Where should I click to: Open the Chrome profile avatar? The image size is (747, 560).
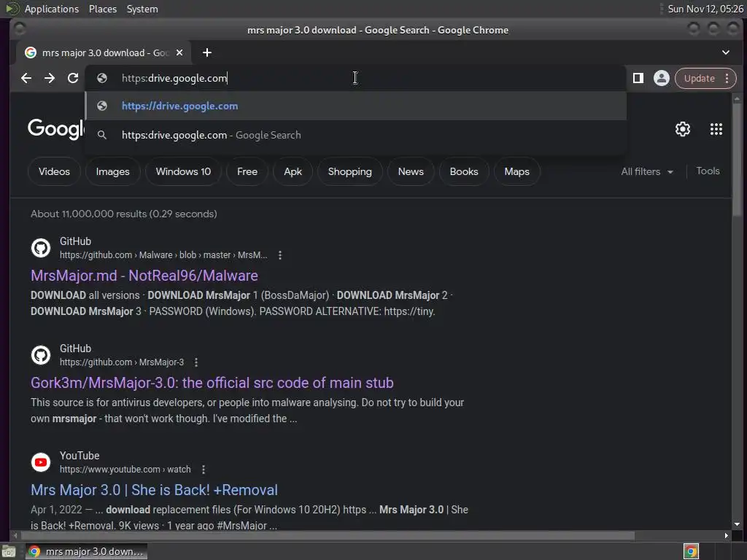point(661,78)
